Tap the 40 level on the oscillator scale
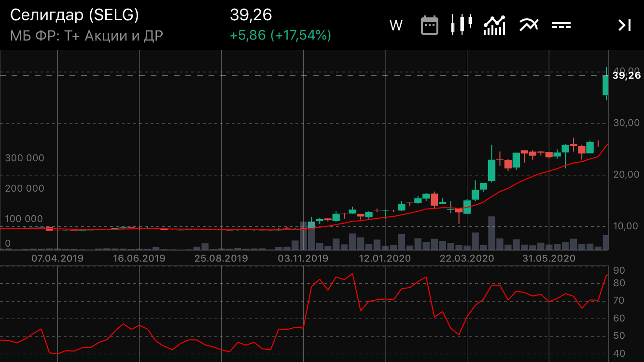 [619, 354]
